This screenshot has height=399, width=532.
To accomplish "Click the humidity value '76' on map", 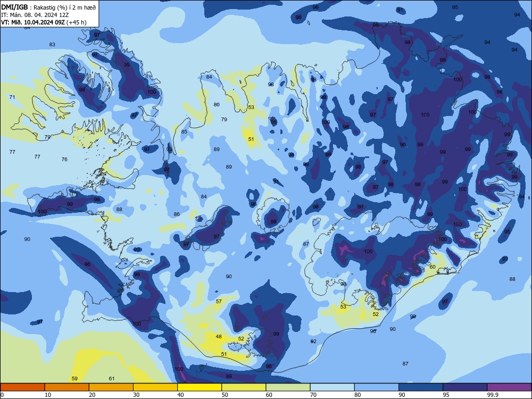I will (x=64, y=159).
